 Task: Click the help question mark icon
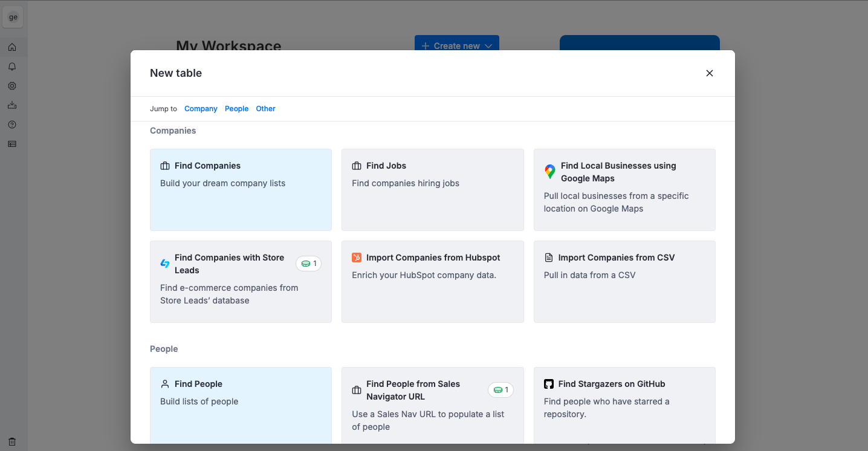(x=12, y=125)
